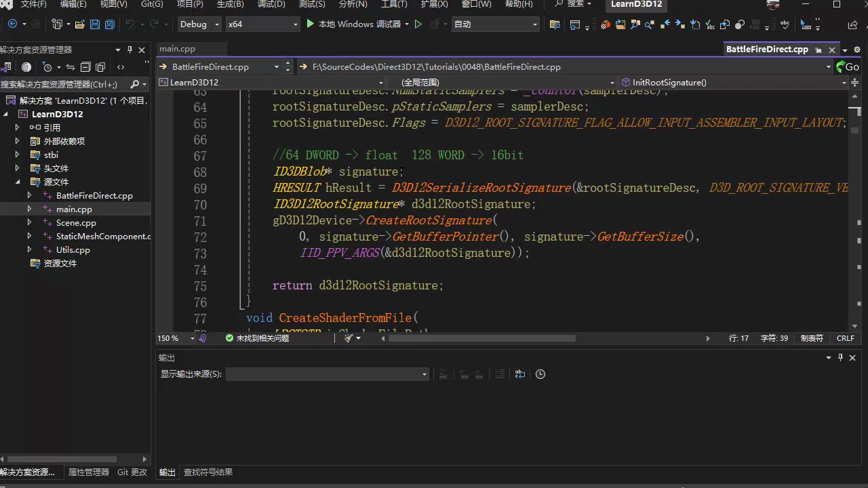Open the Debug configuration dropdown

199,24
